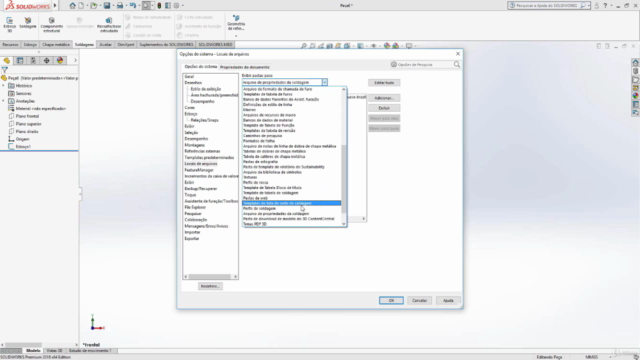Click the OK button in the options dialog
Viewport: 640px width, 360px height.
tap(391, 300)
